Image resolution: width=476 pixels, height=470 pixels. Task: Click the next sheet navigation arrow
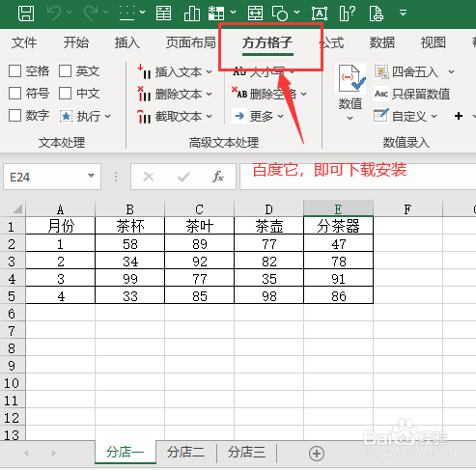tap(53, 454)
